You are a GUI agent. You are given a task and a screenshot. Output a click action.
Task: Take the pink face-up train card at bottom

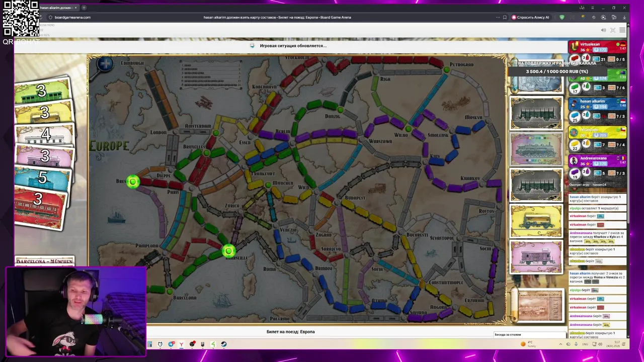pos(536,256)
